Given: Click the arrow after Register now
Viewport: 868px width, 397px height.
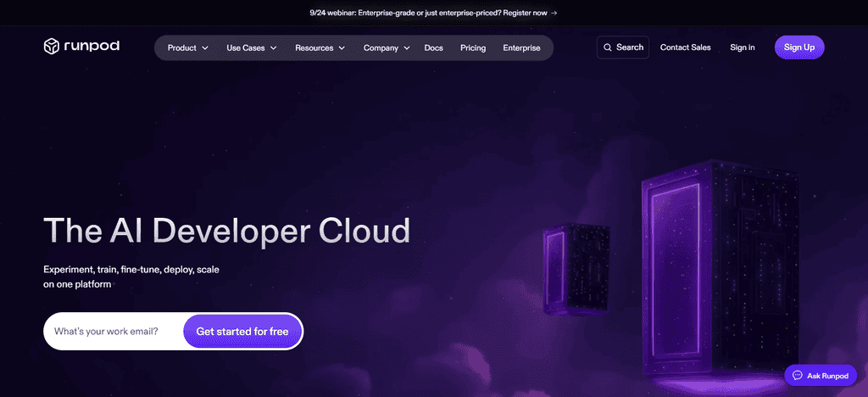Looking at the screenshot, I should coord(554,12).
